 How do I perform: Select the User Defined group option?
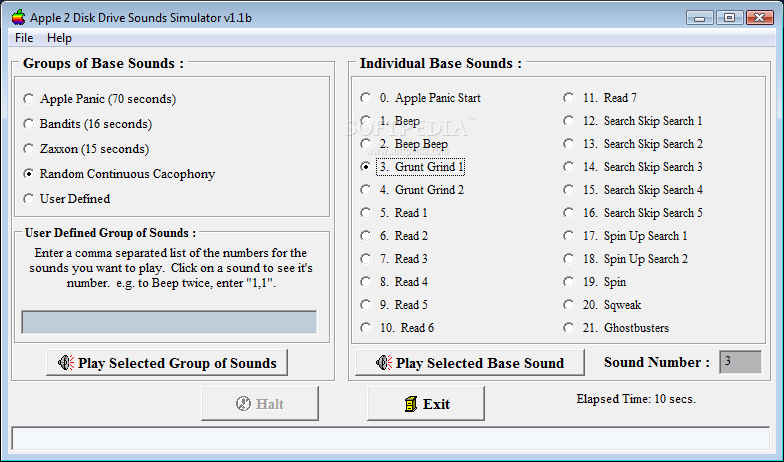pyautogui.click(x=66, y=199)
